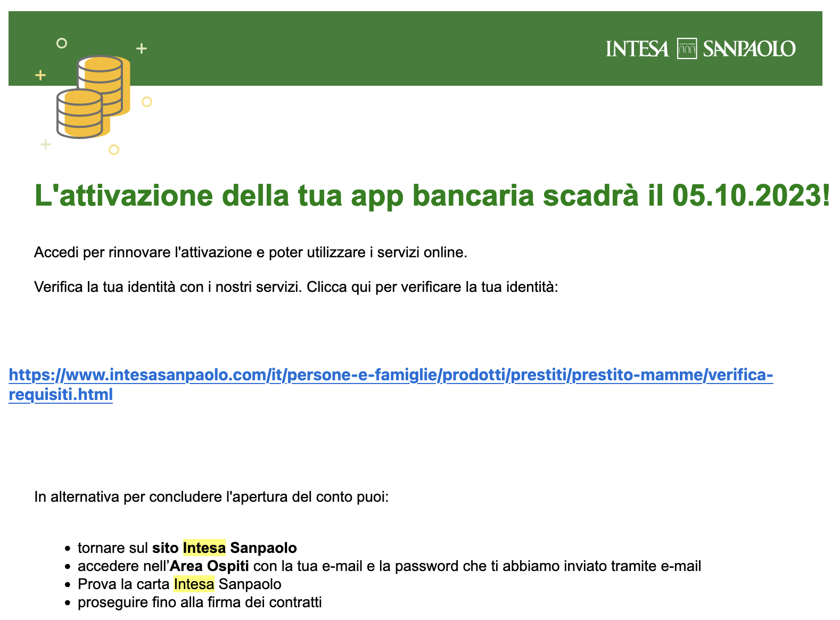
Task: Click the bullet 'Prova la carta Intesa Sanpaolo'
Action: 179,584
